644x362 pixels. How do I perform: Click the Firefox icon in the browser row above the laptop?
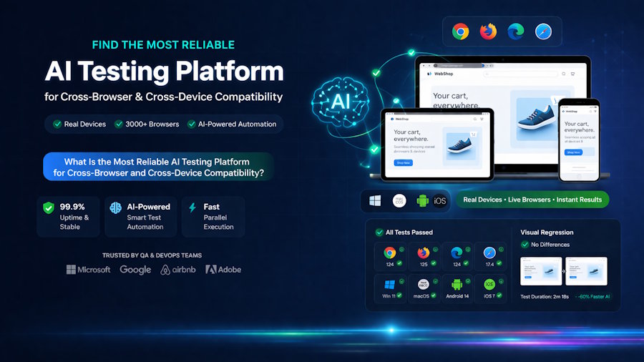tap(488, 31)
